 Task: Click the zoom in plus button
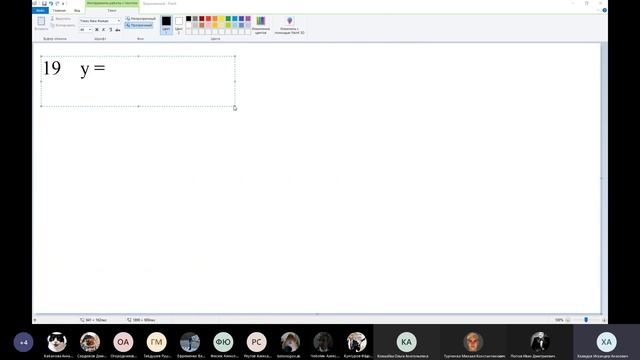(604, 320)
